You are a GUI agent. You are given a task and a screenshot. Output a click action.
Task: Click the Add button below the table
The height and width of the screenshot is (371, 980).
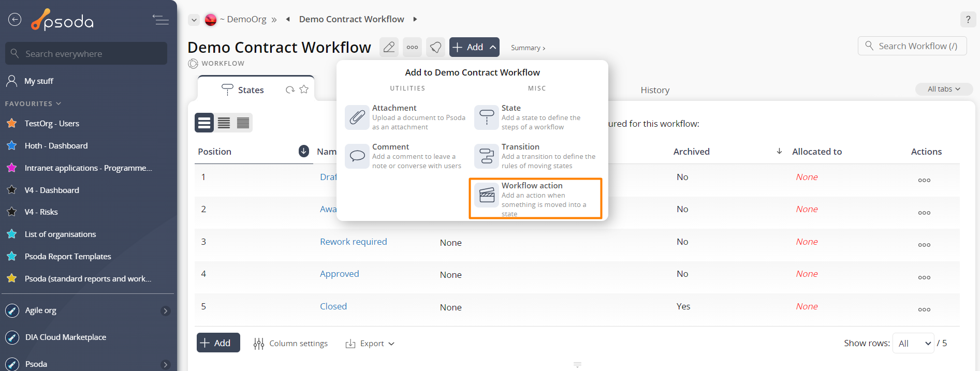point(218,343)
